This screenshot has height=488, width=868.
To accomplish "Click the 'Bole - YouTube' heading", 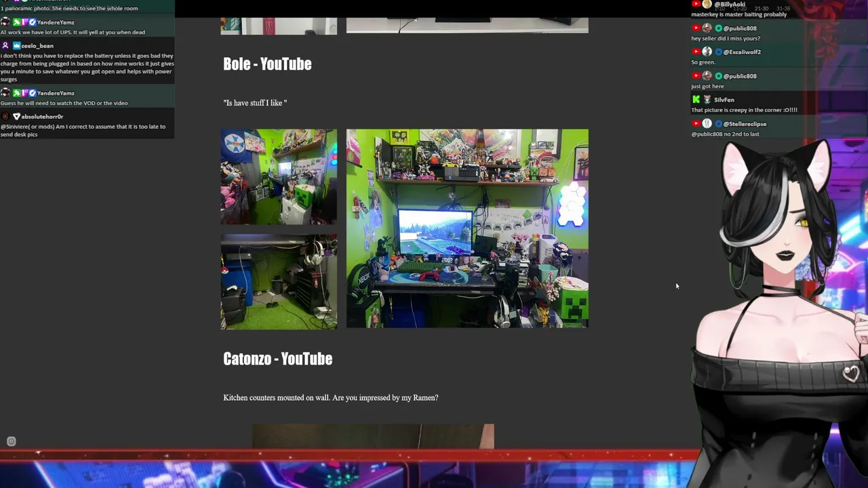I will pos(267,64).
